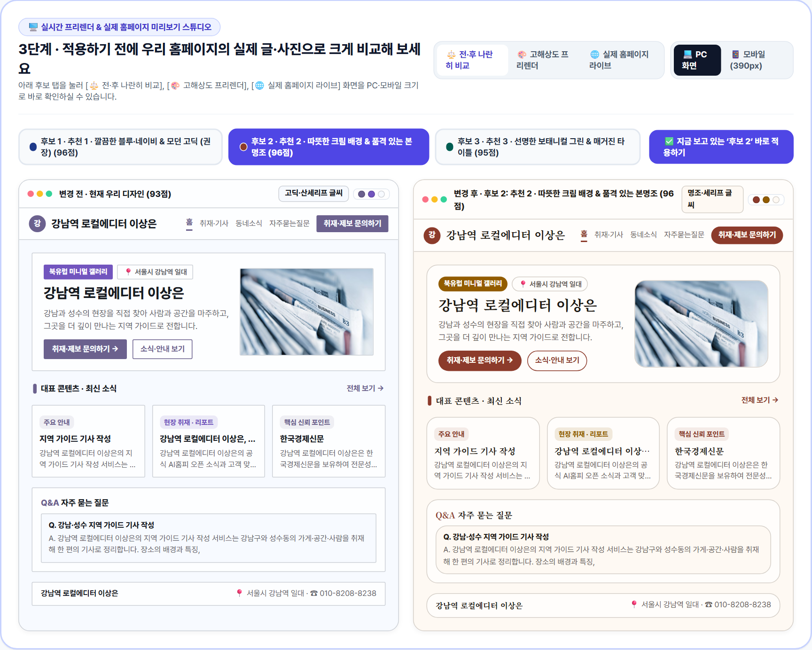
Task: Click newspaper thumbnail in before preview
Action: click(x=307, y=312)
